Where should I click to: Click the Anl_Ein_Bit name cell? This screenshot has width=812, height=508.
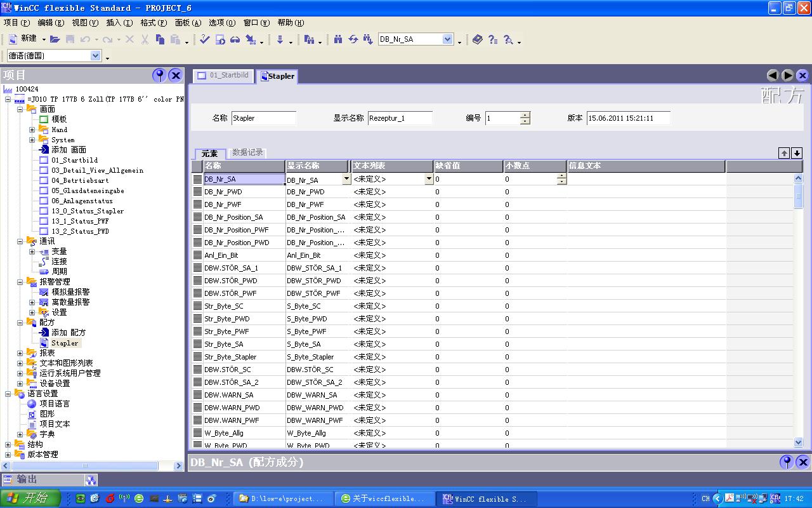[244, 255]
